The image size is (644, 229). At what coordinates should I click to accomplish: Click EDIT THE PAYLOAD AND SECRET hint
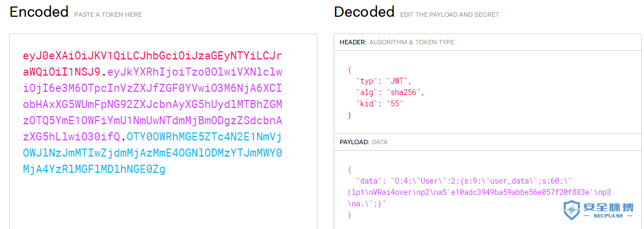(x=449, y=15)
